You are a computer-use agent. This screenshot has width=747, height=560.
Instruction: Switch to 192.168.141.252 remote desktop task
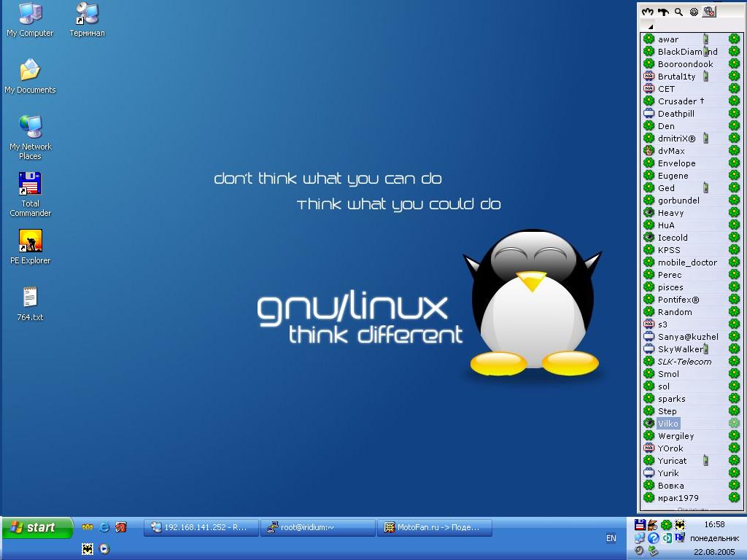[x=201, y=527]
